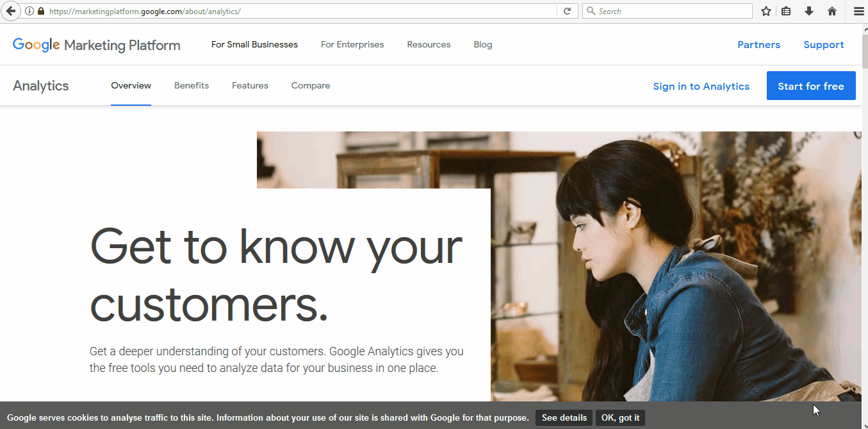The image size is (868, 429).
Task: Open the Resources menu
Action: coord(429,44)
